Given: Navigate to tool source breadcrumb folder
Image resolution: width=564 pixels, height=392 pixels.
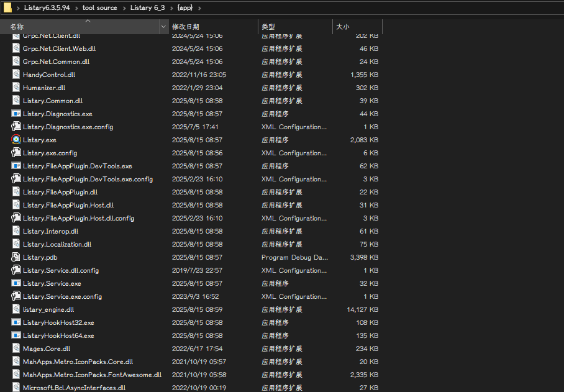Looking at the screenshot, I should (x=99, y=7).
